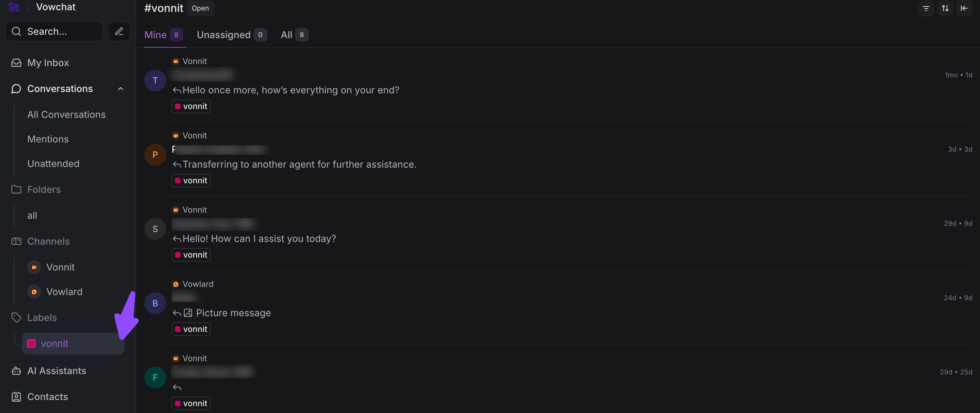The width and height of the screenshot is (980, 413).
Task: Select the Vonnit channel in sidebar
Action: coord(60,267)
